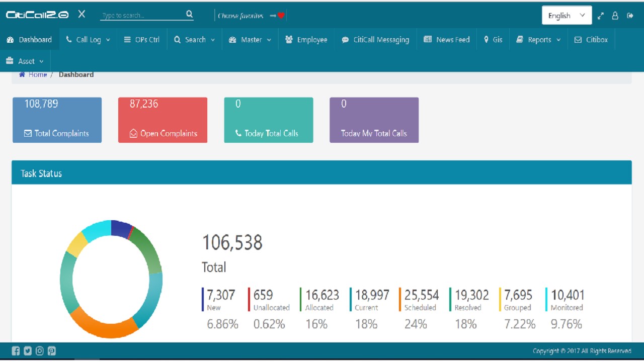The height and width of the screenshot is (362, 644).
Task: Go to the Dashboard menu item
Action: click(30, 40)
